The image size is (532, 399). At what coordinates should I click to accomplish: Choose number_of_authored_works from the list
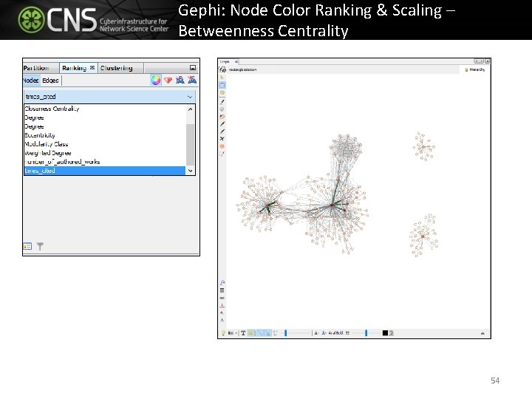point(105,162)
